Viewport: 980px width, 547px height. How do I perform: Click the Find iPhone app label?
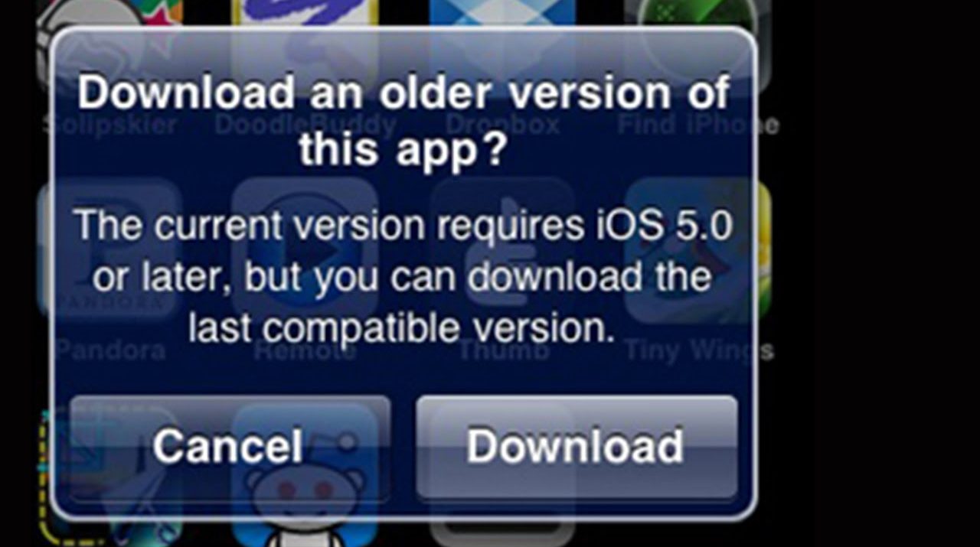click(x=698, y=124)
